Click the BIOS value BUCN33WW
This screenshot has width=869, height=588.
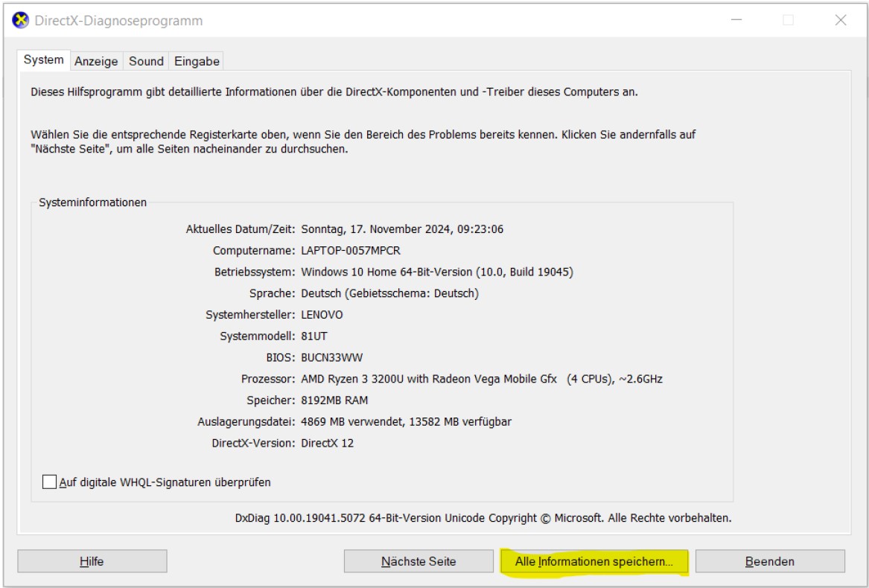click(332, 357)
